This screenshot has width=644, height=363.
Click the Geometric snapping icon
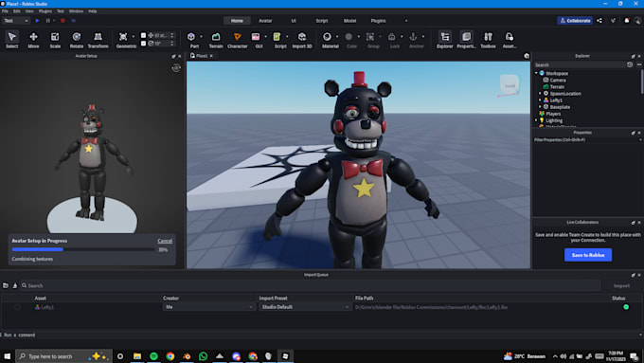pos(123,37)
